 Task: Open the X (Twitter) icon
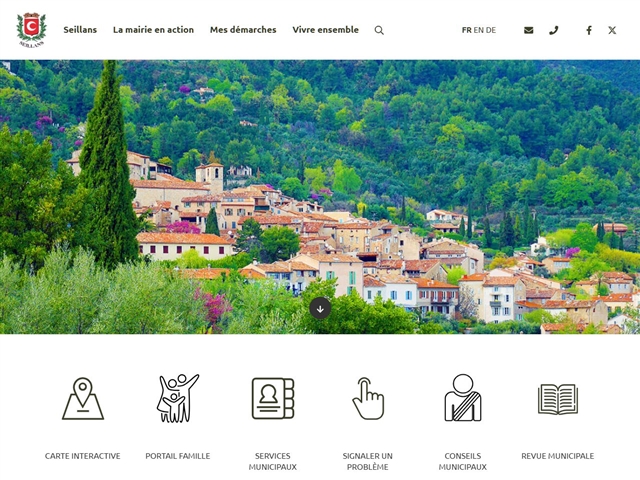612,30
